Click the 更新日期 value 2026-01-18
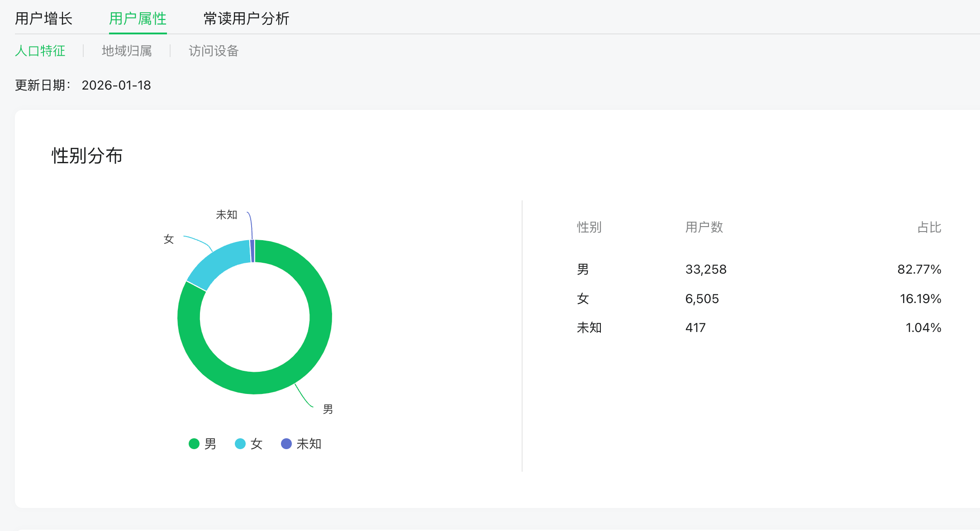Screen dimensions: 980x531 116,85
